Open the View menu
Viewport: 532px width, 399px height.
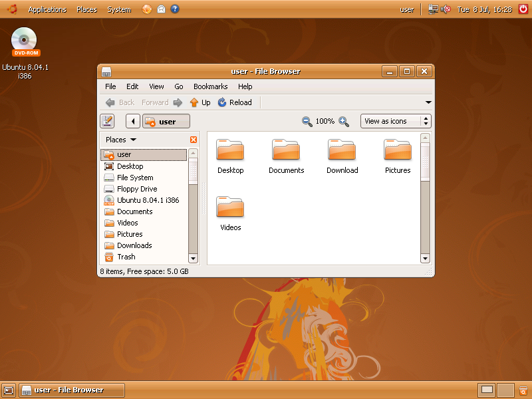tap(156, 86)
